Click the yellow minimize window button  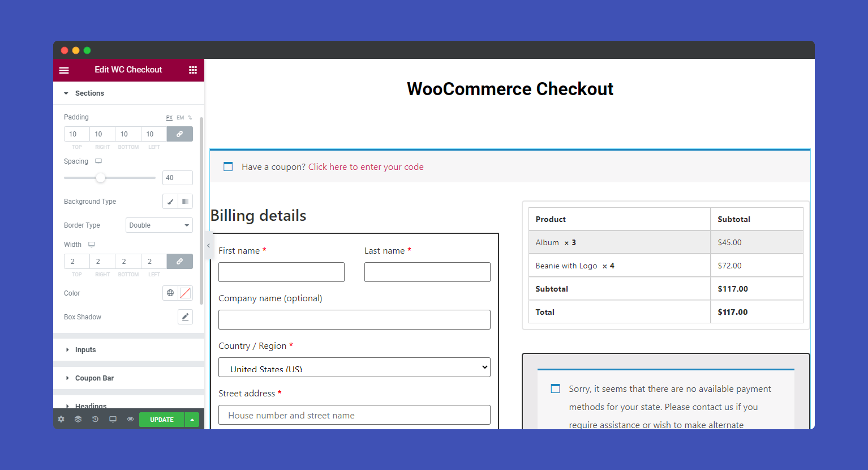(76, 50)
